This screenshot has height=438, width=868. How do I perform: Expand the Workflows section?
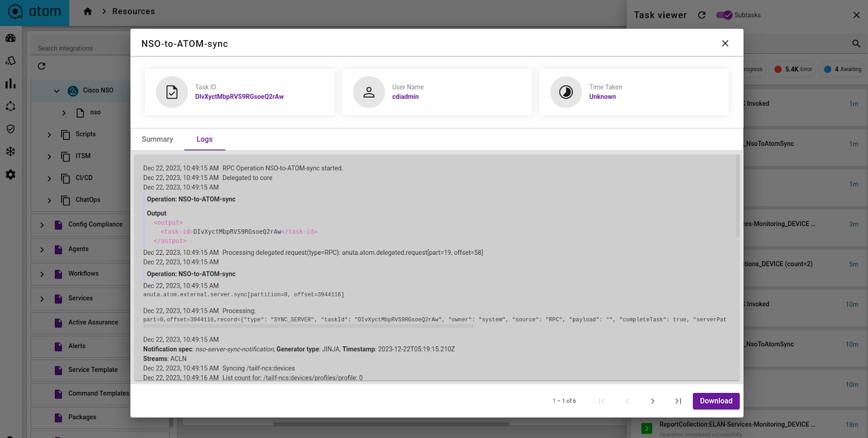(x=42, y=274)
